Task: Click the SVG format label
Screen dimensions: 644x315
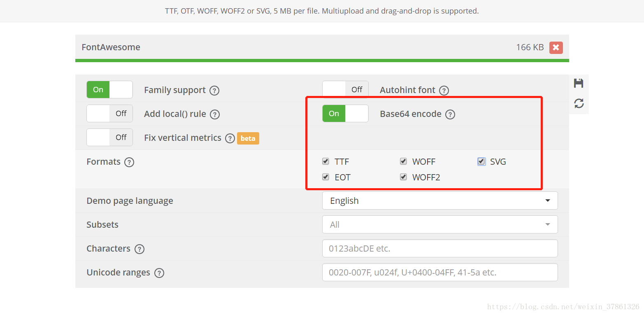Action: tap(498, 162)
